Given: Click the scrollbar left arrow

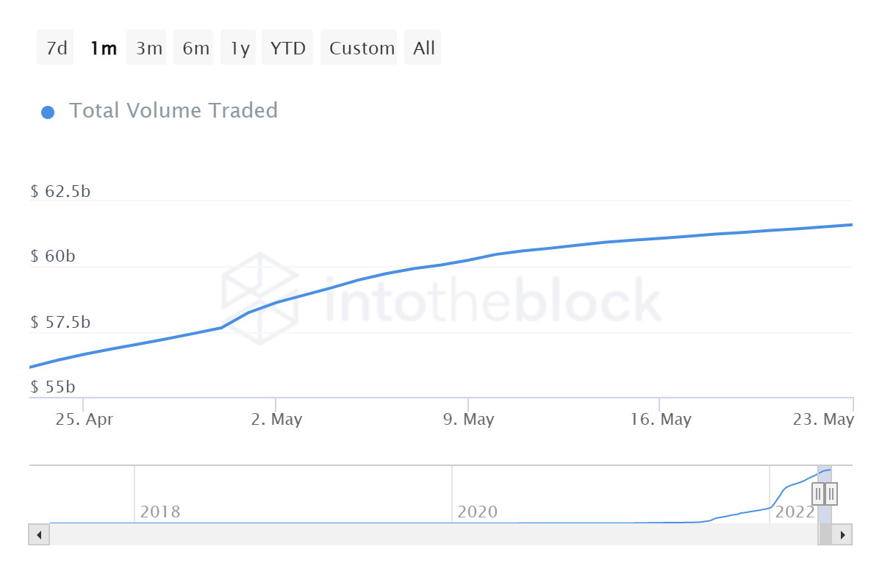Looking at the screenshot, I should click(x=39, y=534).
